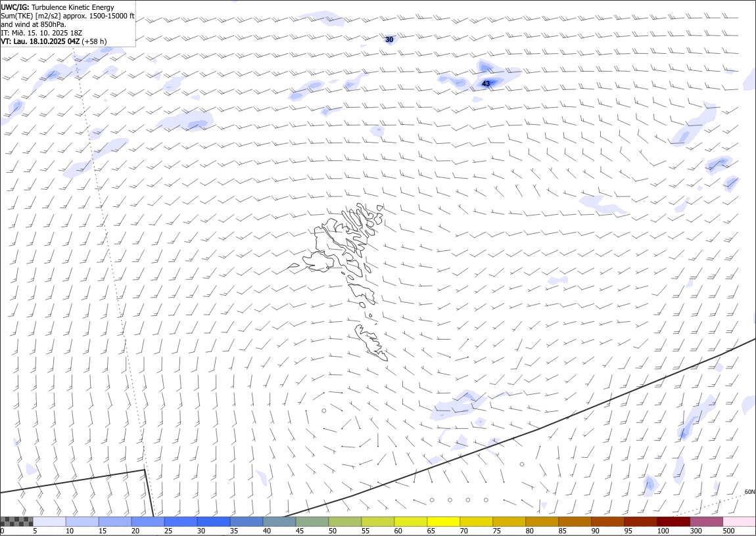Choose the orange swatch between 80 and 85
Image resolution: width=756 pixels, height=536 pixels.
(x=542, y=522)
